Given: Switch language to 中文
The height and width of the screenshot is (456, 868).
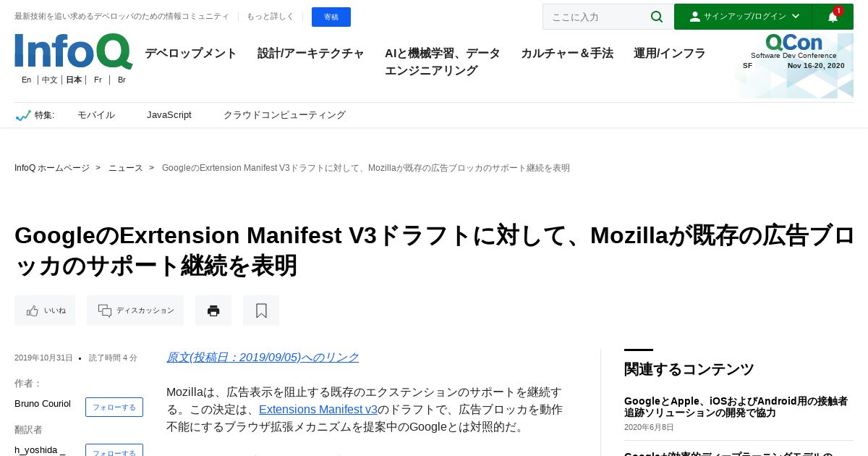Looking at the screenshot, I should click(50, 80).
